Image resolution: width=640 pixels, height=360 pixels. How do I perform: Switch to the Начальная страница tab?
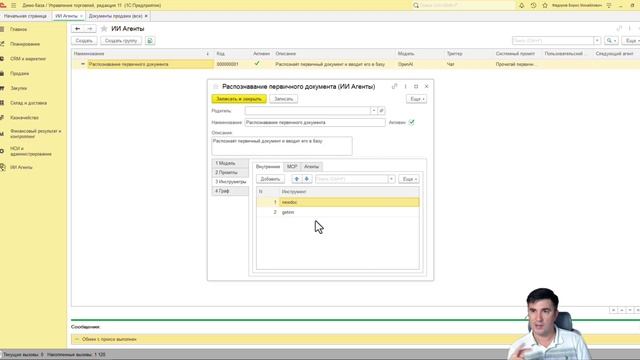coord(25,16)
